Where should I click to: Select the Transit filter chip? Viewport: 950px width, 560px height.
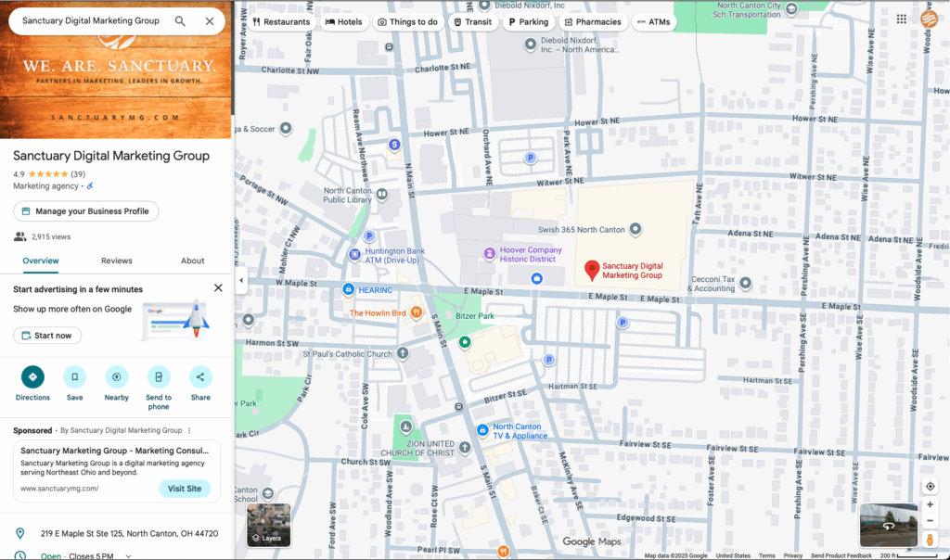(472, 22)
